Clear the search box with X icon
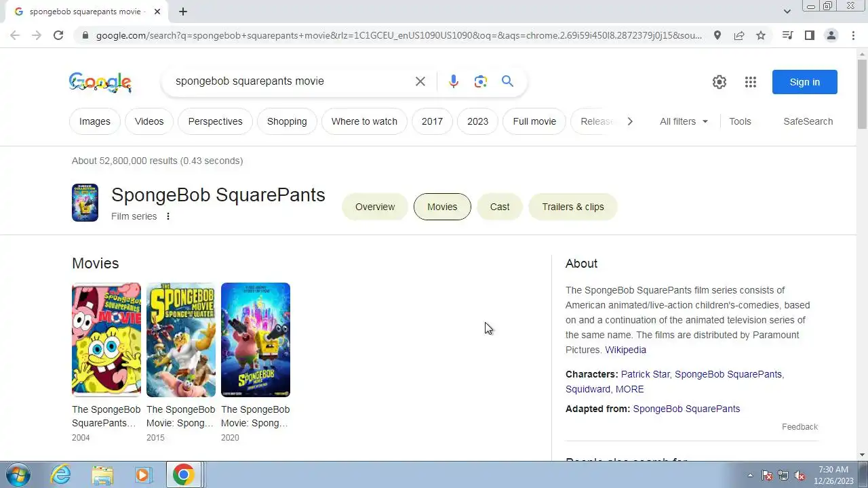868x488 pixels. 420,81
